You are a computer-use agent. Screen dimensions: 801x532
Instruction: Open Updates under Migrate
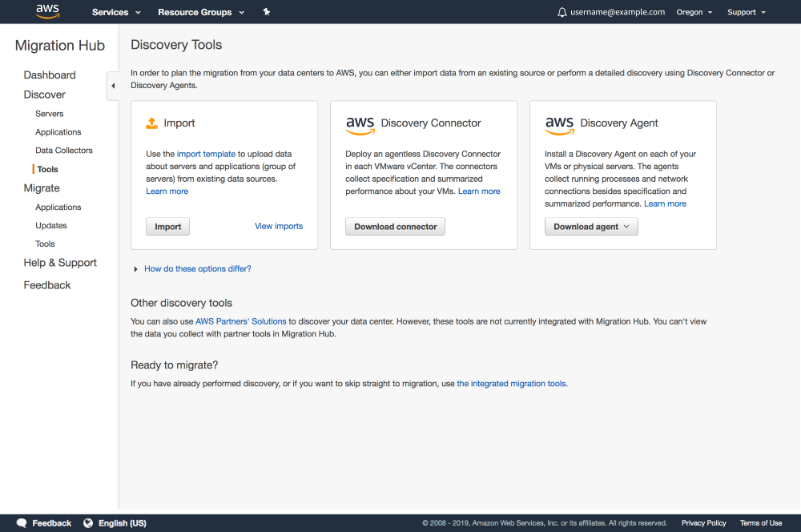(51, 225)
